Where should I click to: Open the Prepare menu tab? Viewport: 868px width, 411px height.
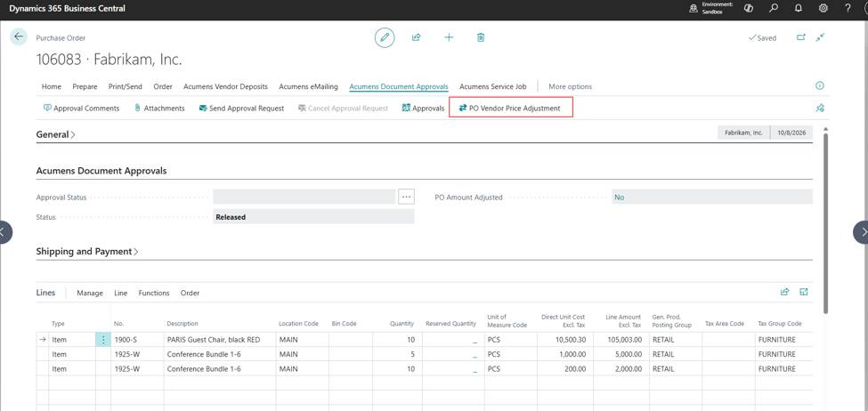tap(85, 86)
